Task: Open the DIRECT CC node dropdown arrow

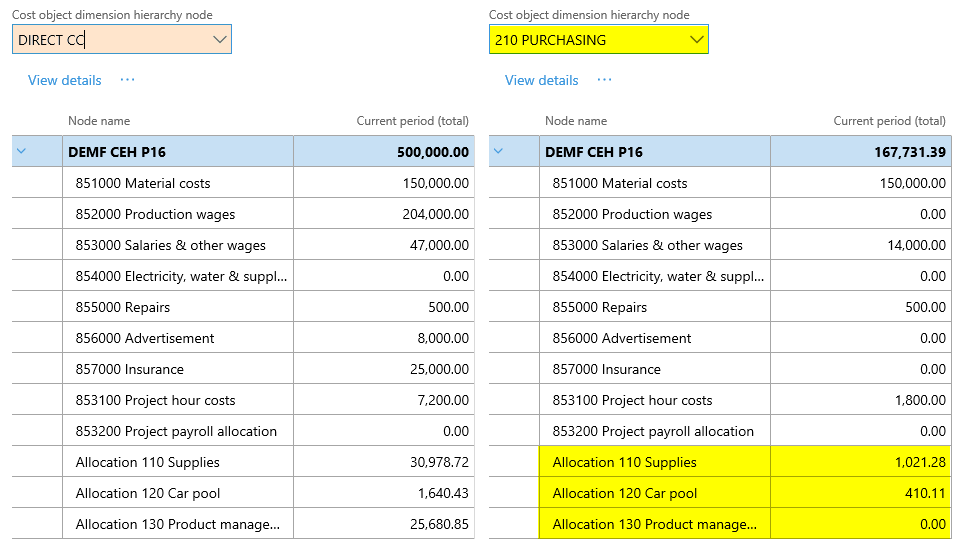Action: pyautogui.click(x=220, y=40)
